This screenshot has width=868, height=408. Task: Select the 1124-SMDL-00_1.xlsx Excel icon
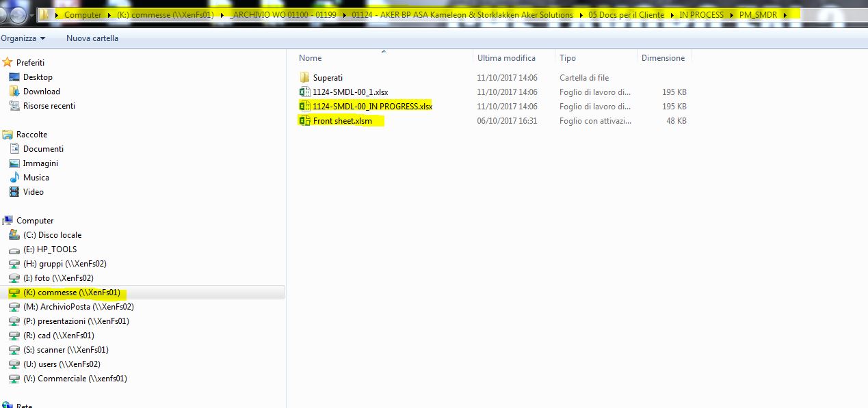click(x=304, y=92)
